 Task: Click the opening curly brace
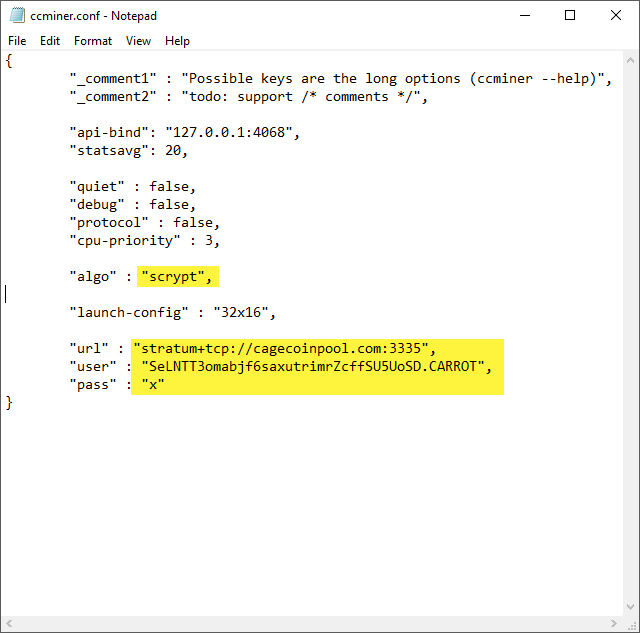coord(9,61)
